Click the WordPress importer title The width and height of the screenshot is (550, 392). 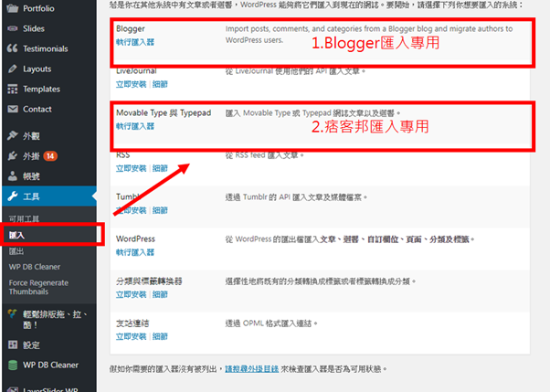tap(135, 239)
